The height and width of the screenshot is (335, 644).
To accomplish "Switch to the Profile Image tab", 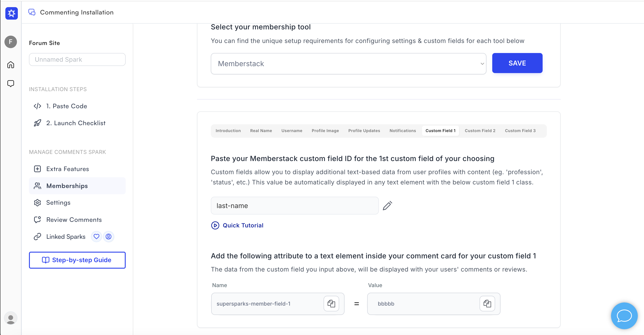I will [x=325, y=131].
